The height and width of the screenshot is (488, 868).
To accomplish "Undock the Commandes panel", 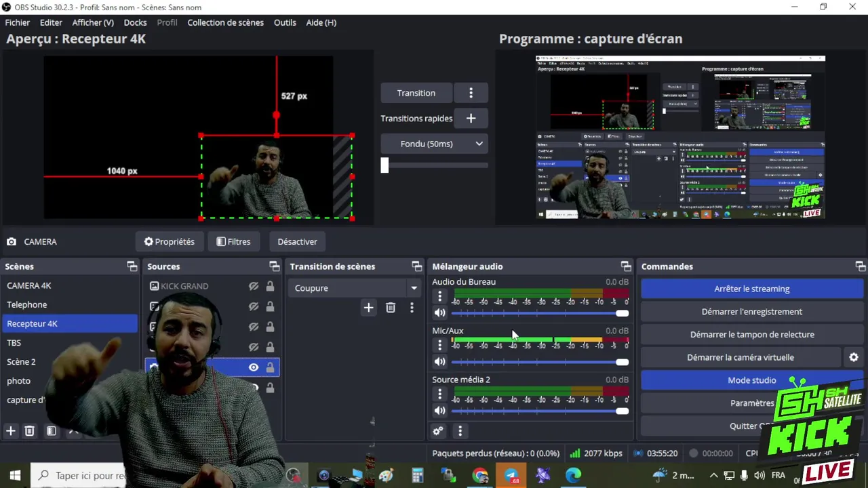I will (860, 266).
